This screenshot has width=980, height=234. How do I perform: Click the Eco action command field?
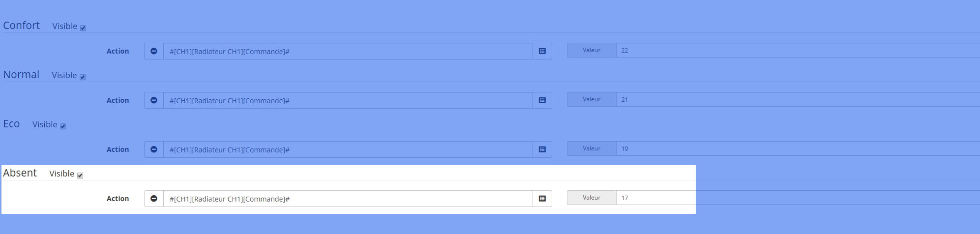click(348, 149)
